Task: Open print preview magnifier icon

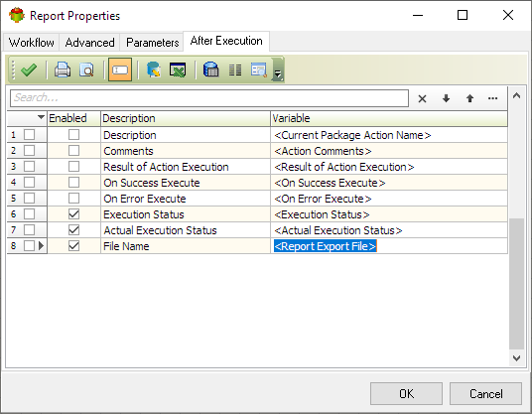Action: [86, 69]
